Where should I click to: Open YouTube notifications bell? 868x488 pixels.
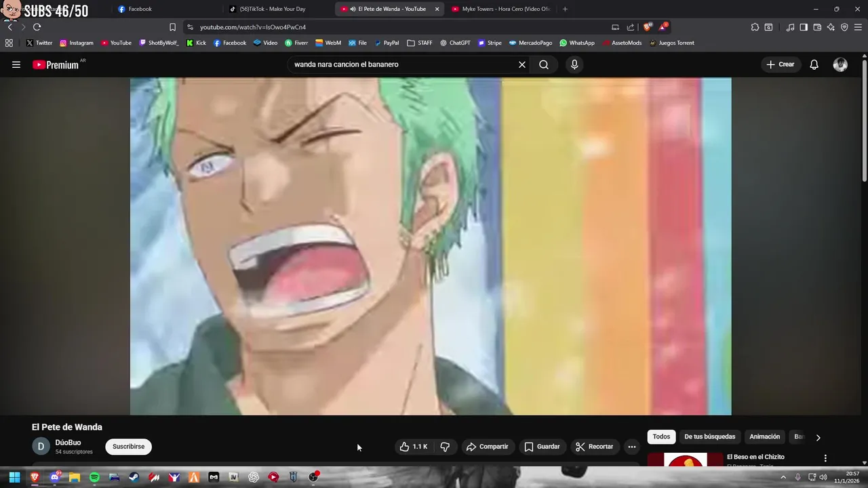[x=814, y=64]
